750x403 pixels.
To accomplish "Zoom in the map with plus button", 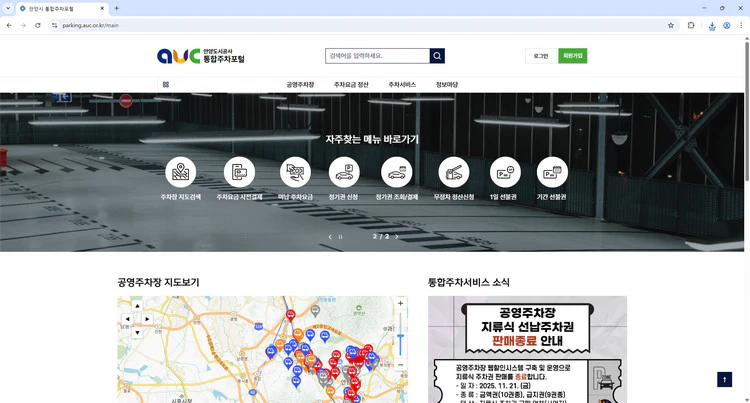I will 401,303.
